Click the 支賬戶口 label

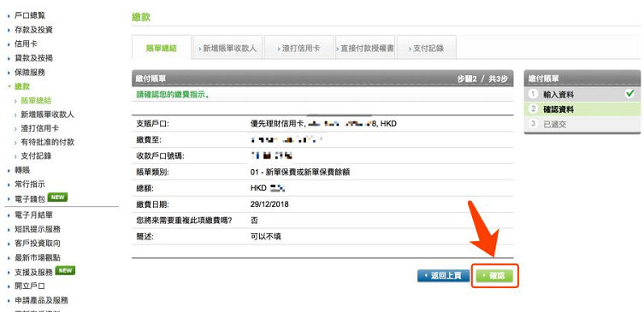point(152,124)
